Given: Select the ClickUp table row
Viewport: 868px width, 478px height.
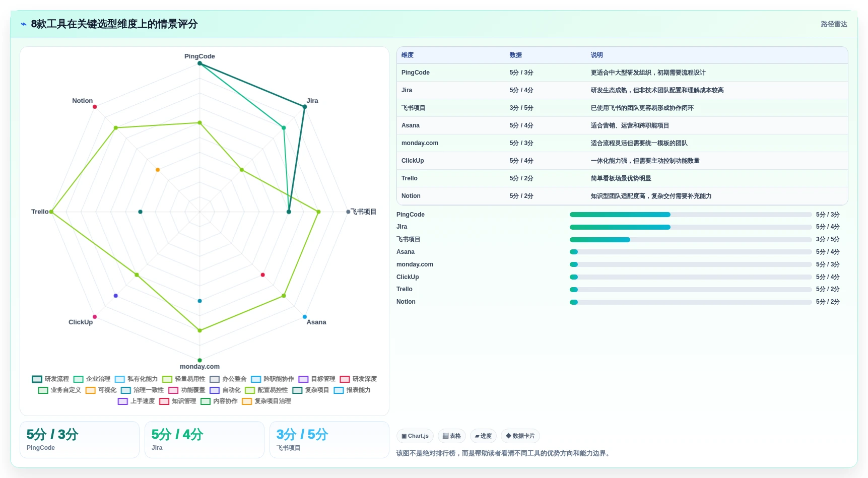Looking at the screenshot, I should pos(622,161).
